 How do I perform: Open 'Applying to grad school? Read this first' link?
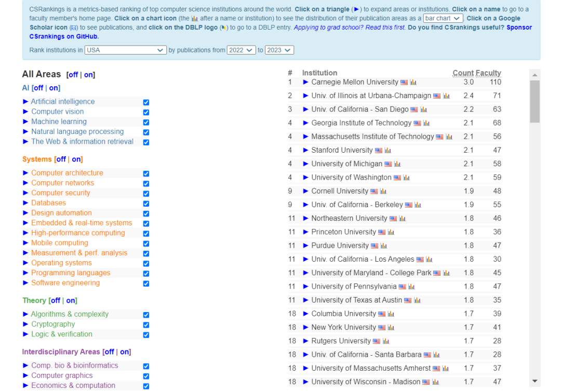coord(350,28)
